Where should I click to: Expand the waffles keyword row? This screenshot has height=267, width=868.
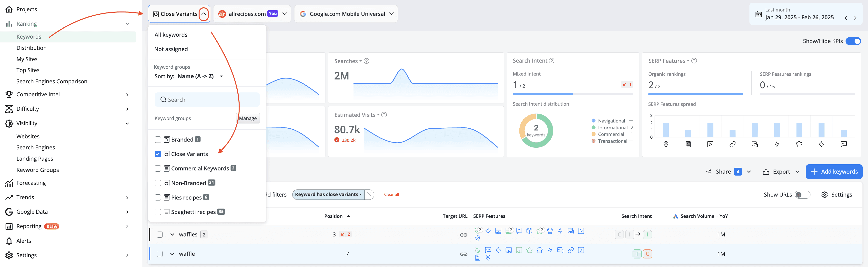pos(172,234)
